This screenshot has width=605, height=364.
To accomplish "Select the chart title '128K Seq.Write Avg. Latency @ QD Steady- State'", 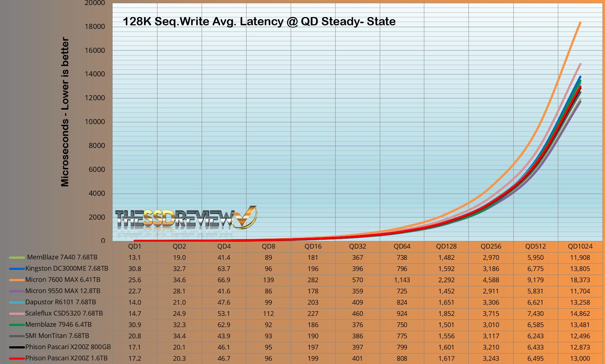I will pyautogui.click(x=259, y=21).
